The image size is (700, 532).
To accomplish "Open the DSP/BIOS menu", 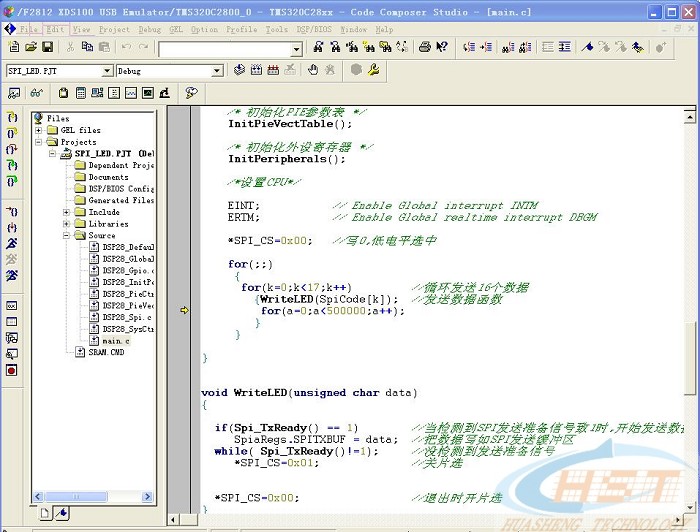I will [314, 29].
